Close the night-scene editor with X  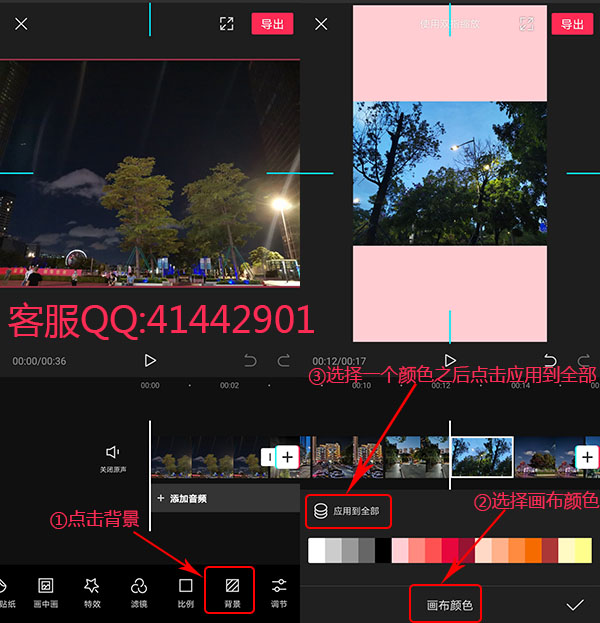coord(21,24)
